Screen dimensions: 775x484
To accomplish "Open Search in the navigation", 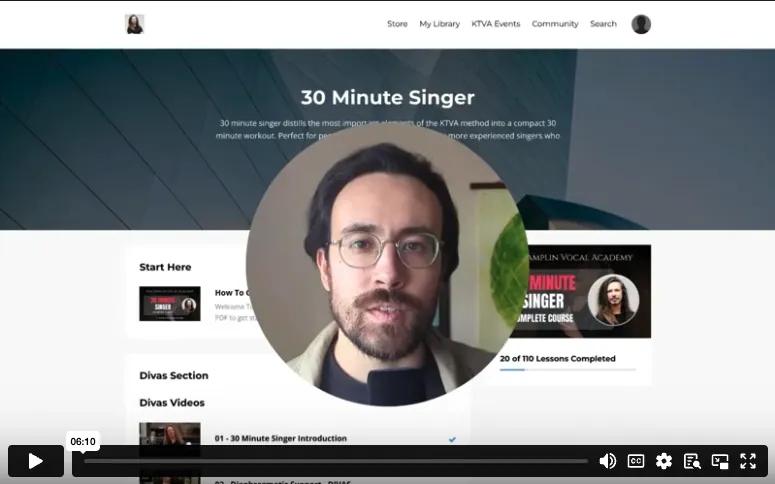I will (x=603, y=24).
